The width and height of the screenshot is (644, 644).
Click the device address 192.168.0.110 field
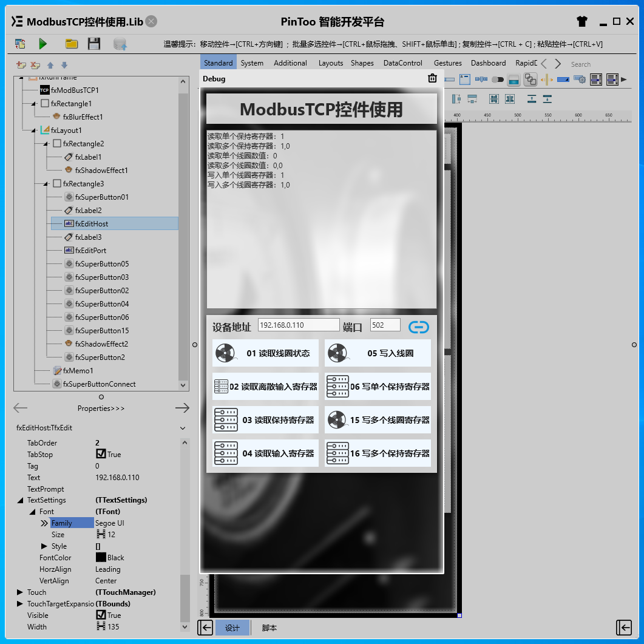(x=299, y=325)
